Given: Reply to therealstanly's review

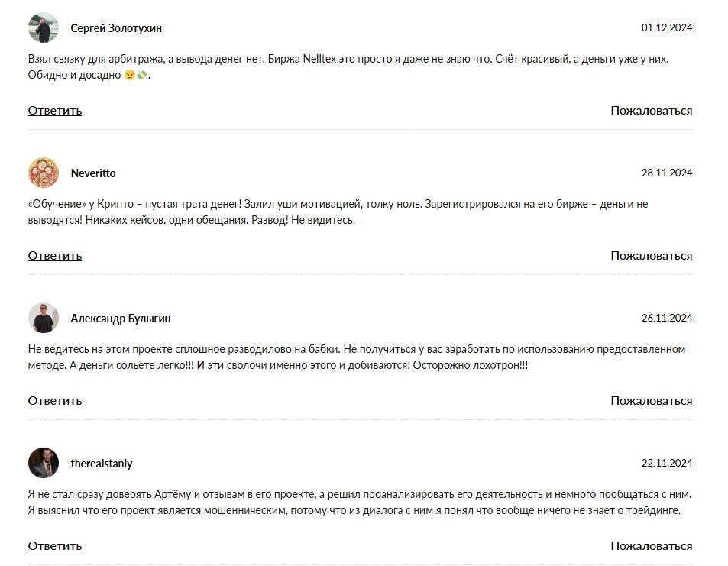Looking at the screenshot, I should coord(55,546).
